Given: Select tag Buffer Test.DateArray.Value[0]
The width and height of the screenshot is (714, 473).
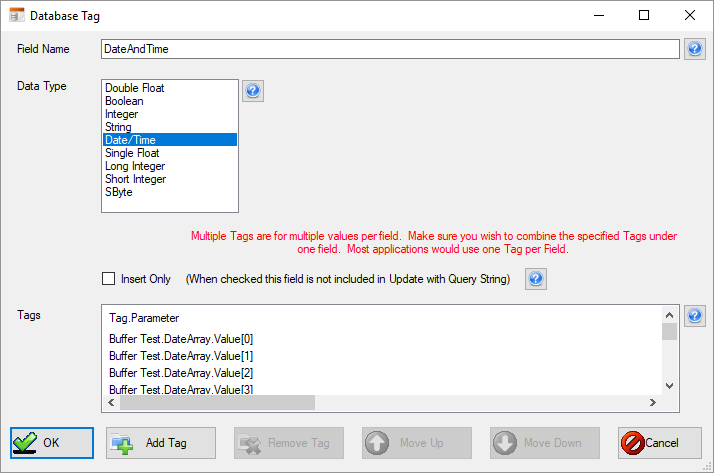Looking at the screenshot, I should coord(181,339).
